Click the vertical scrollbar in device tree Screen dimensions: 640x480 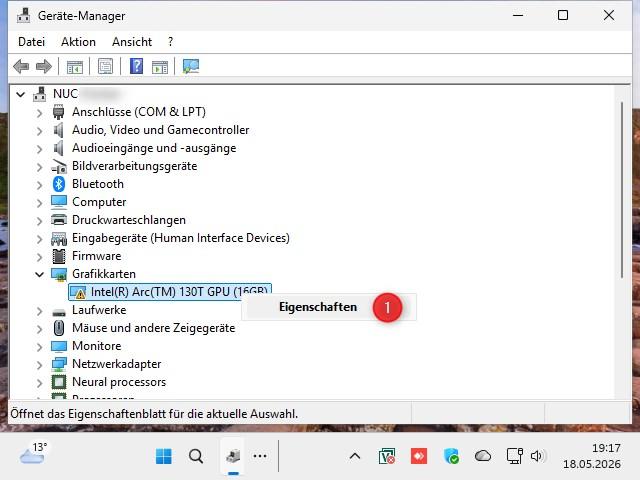coord(622,190)
